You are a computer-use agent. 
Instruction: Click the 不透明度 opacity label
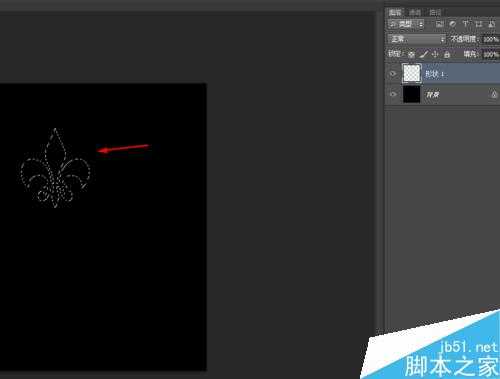click(464, 39)
